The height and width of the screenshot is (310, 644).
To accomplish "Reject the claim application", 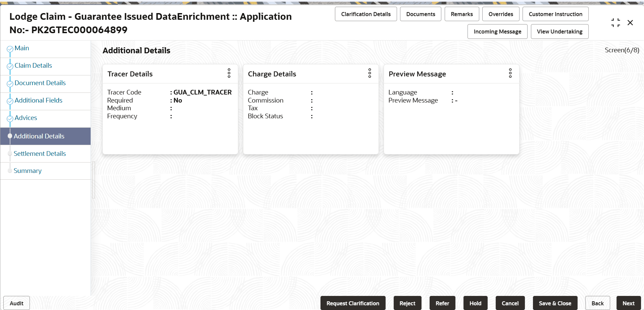I will click(x=407, y=303).
